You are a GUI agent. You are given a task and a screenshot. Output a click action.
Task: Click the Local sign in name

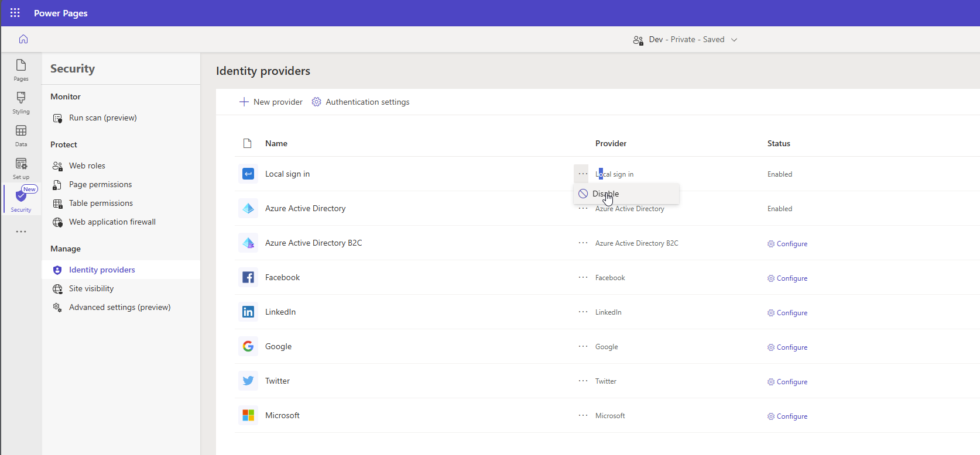(x=287, y=174)
